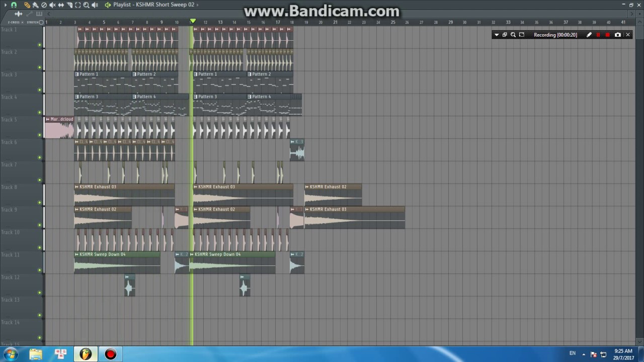The image size is (644, 362).
Task: Collapse the clip picker with the left chevron
Action: coord(49,14)
